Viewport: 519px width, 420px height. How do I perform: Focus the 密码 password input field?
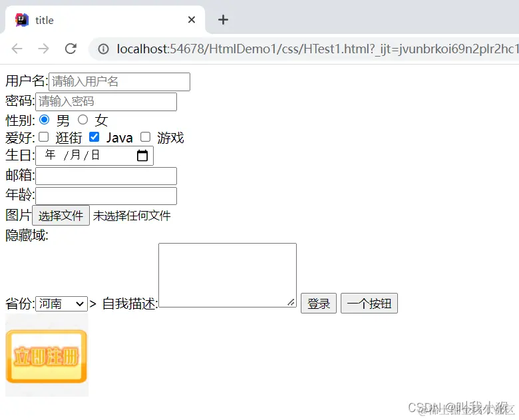coord(106,102)
